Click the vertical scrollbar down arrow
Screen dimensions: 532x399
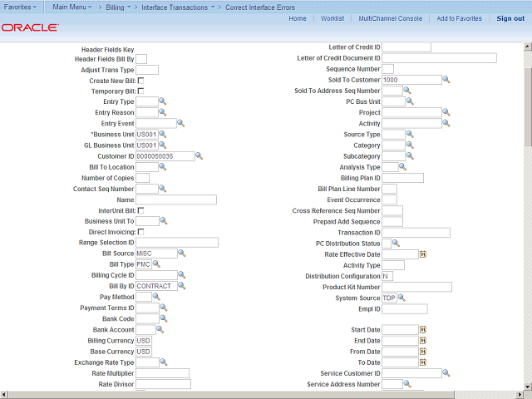point(528,387)
